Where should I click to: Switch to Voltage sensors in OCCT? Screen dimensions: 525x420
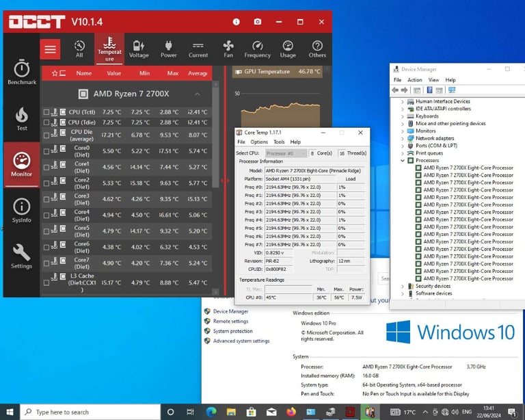click(x=139, y=49)
